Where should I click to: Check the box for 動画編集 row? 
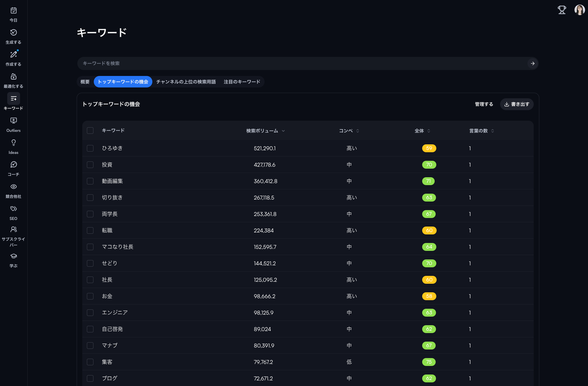pyautogui.click(x=90, y=181)
